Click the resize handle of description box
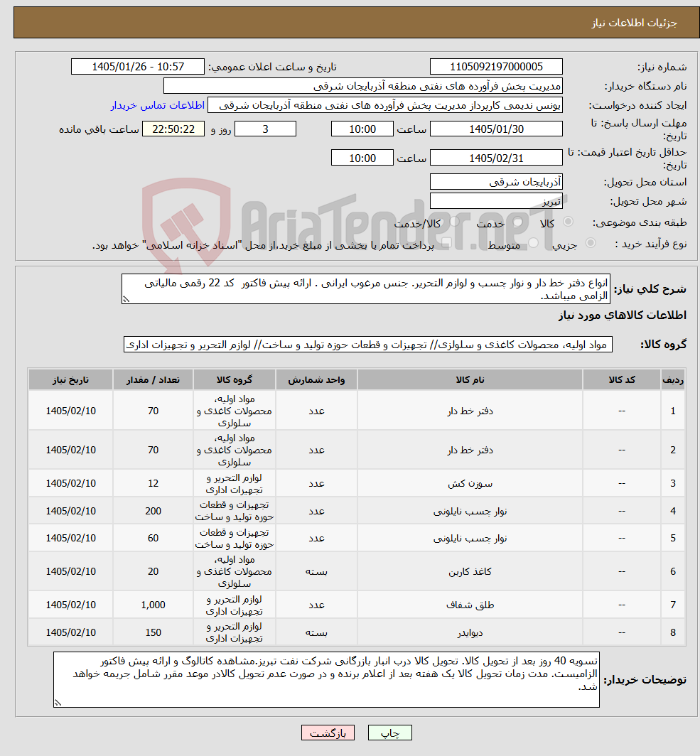 coord(126,299)
